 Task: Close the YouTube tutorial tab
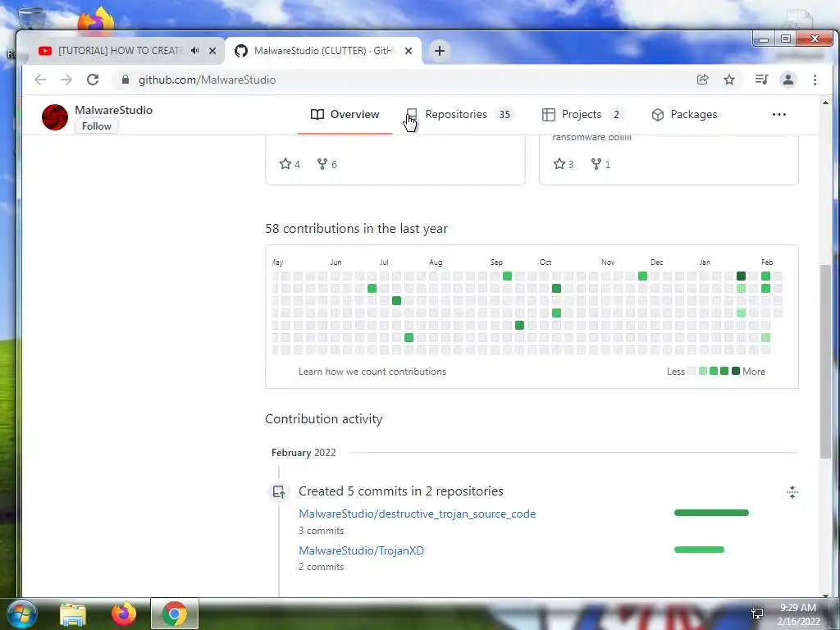(x=212, y=51)
